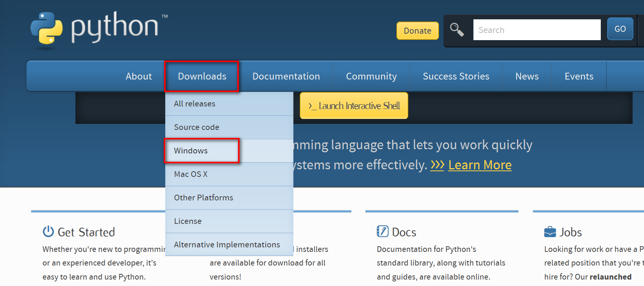Screen dimensions: 644x286
Task: Open the License entry
Action: [229, 221]
